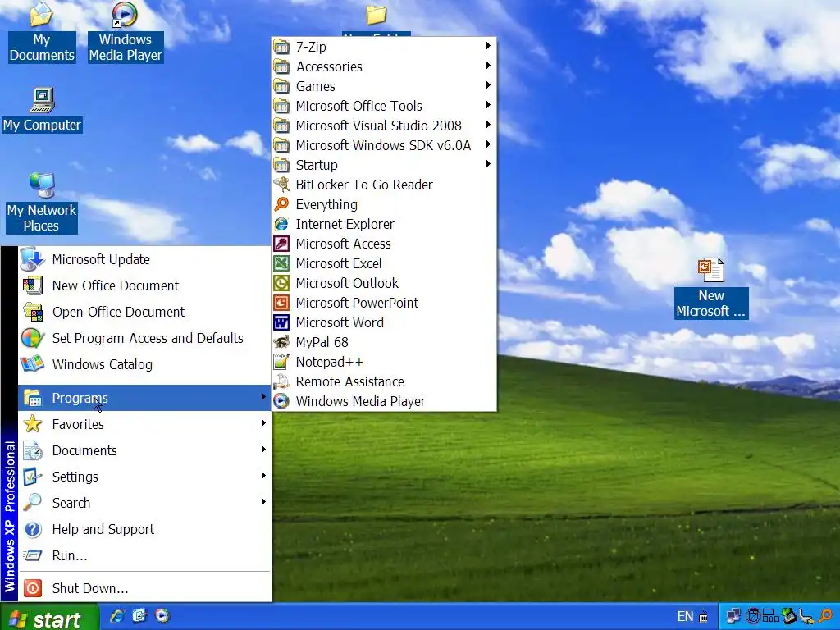The image size is (840, 630).
Task: Choose Run... from the Start menu
Action: click(x=144, y=555)
